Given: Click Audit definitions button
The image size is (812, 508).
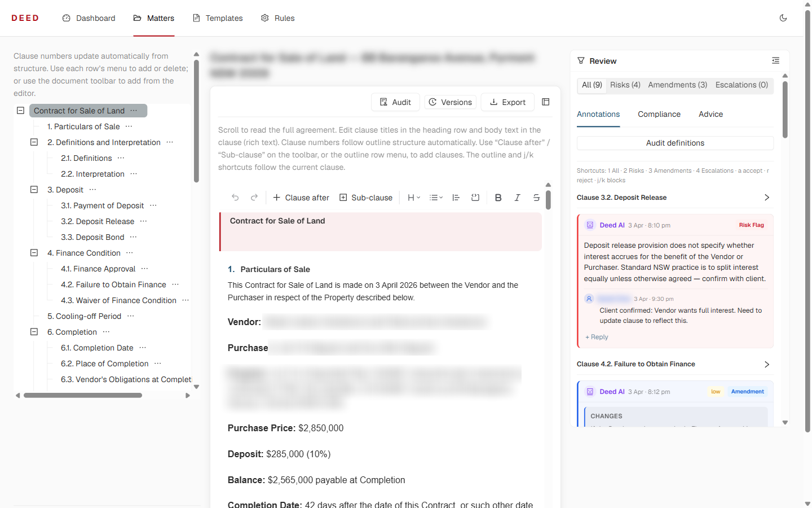Looking at the screenshot, I should (x=675, y=143).
